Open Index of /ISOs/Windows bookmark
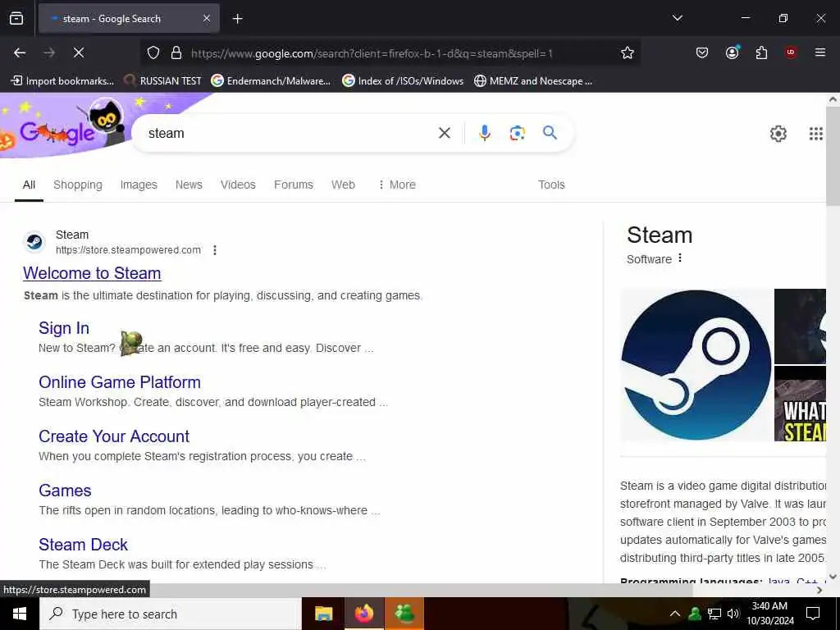Screen dimensions: 840x630 tap(403, 81)
